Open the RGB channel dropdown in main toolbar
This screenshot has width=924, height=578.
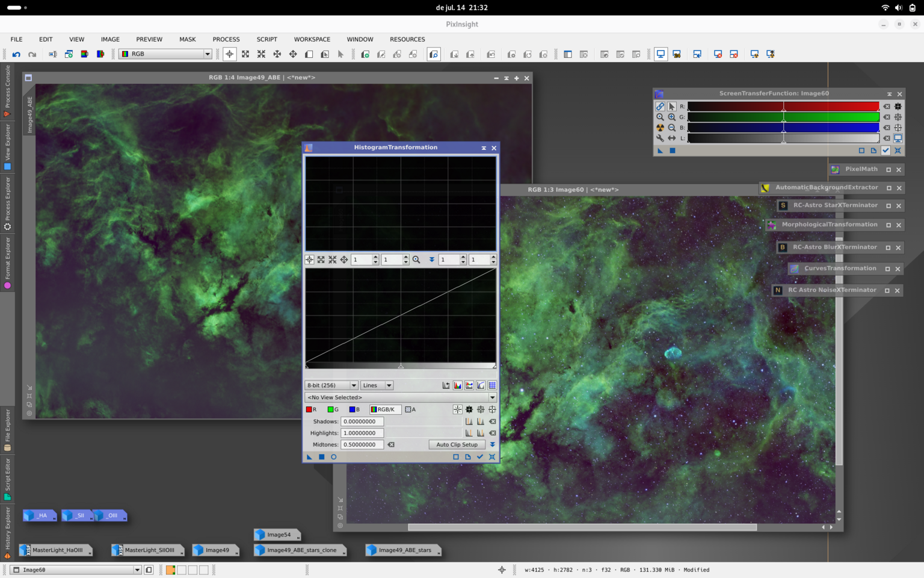point(165,54)
